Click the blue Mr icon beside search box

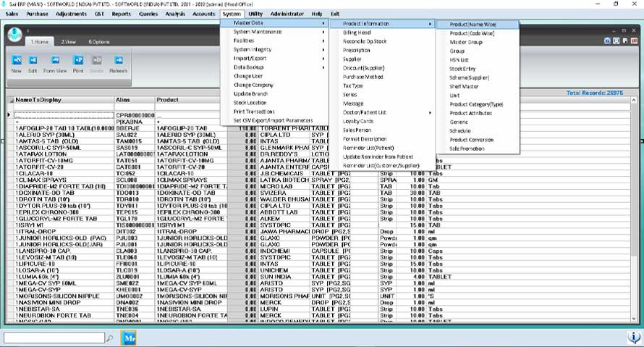coord(129,338)
